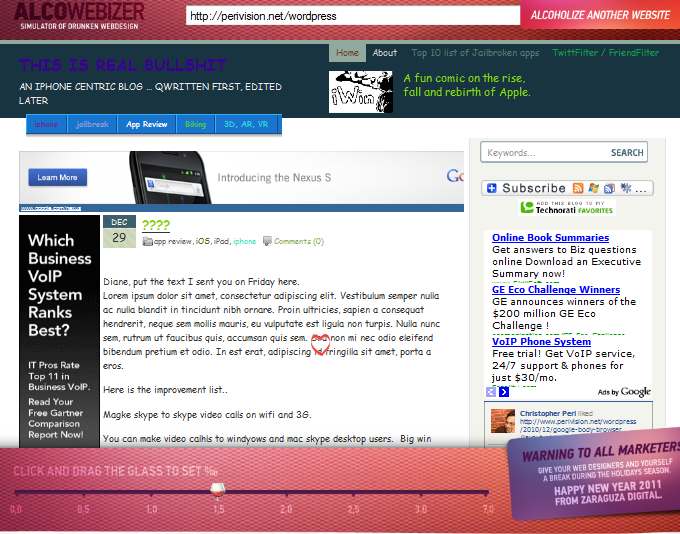The width and height of the screenshot is (680, 534).
Task: Click the orange RSS feed icon
Action: tap(578, 188)
